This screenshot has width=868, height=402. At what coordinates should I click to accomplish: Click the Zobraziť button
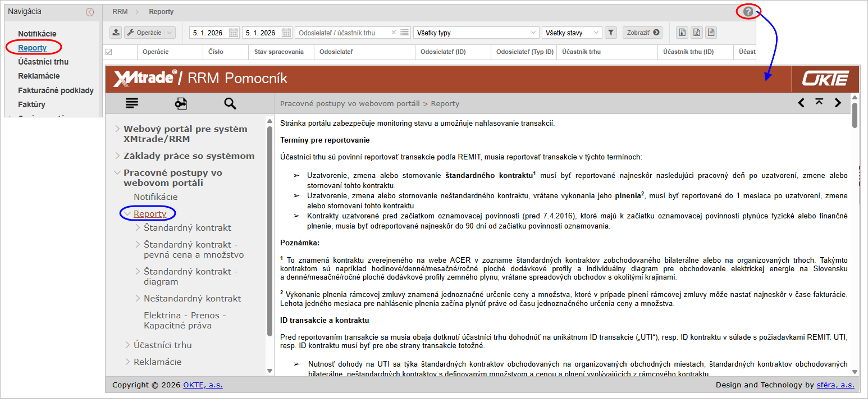[x=642, y=33]
